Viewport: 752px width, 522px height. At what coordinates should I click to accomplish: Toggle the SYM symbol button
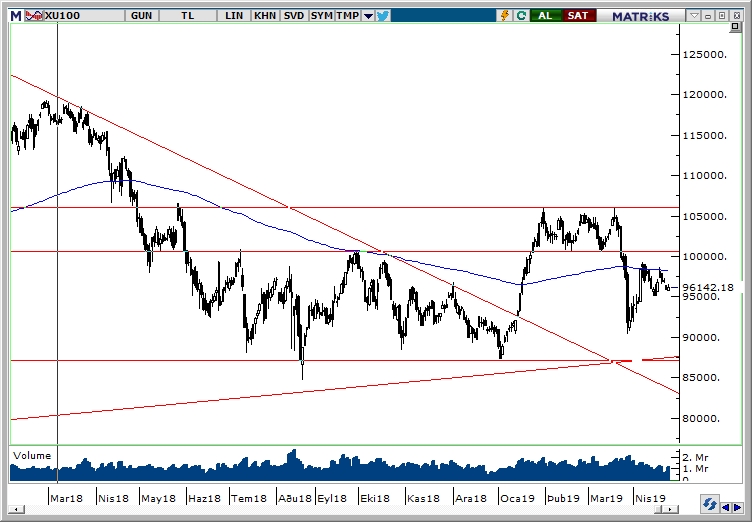click(x=321, y=16)
